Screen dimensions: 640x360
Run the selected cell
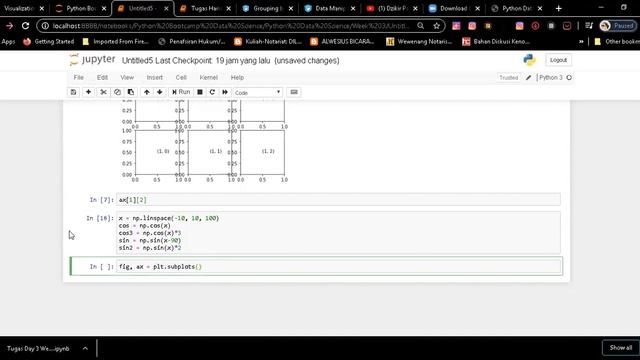tap(181, 92)
